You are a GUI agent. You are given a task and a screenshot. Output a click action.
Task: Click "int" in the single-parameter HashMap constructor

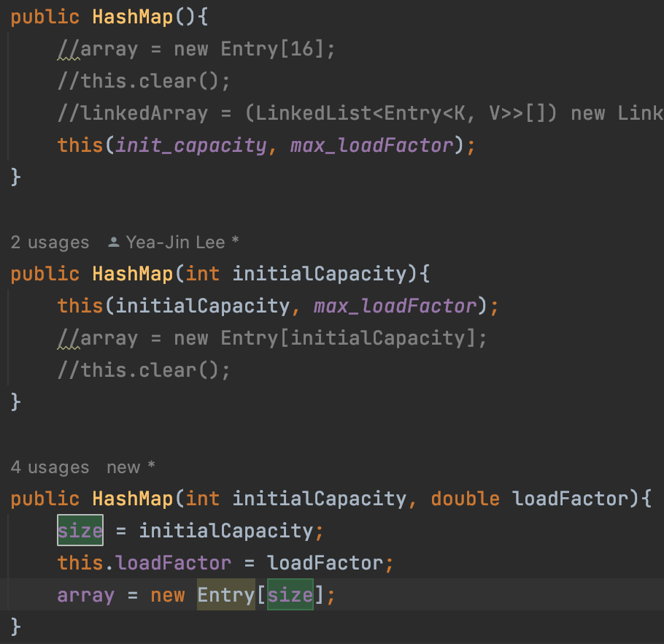tap(202, 274)
